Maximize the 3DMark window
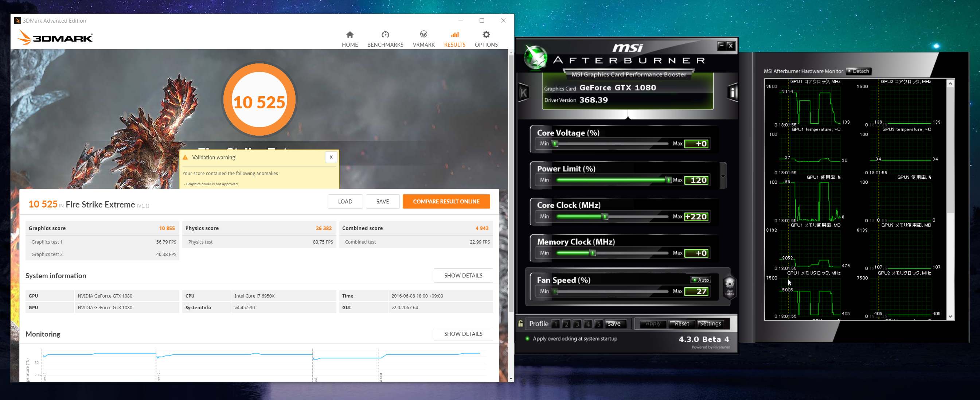The image size is (980, 400). coord(482,20)
